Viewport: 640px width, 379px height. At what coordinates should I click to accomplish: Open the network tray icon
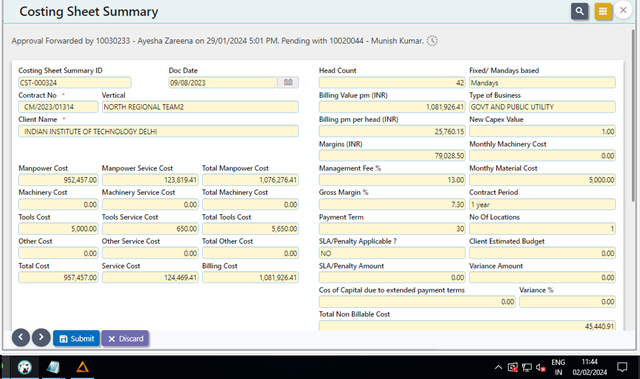pos(527,368)
